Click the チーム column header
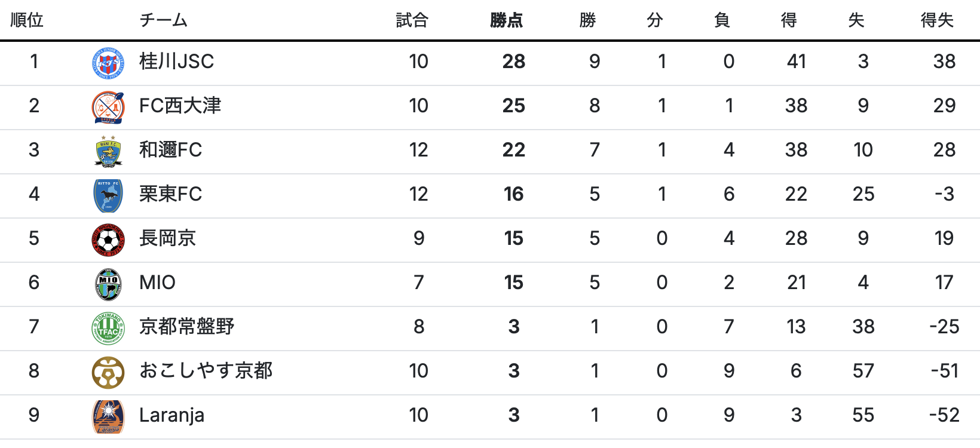This screenshot has width=980, height=448. pos(163,20)
